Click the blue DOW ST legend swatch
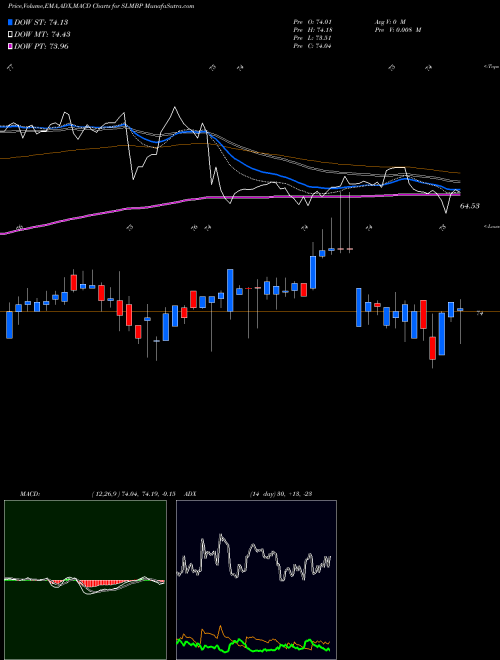 (10, 22)
